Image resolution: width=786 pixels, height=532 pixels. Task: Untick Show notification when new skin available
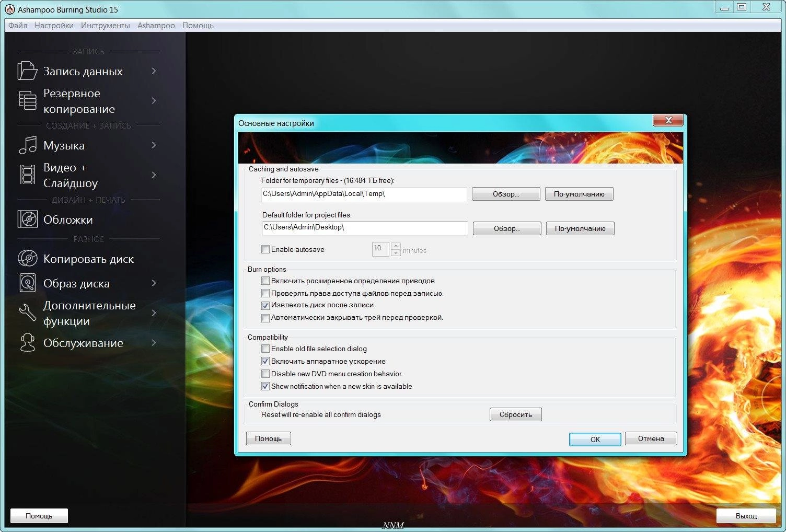point(265,386)
